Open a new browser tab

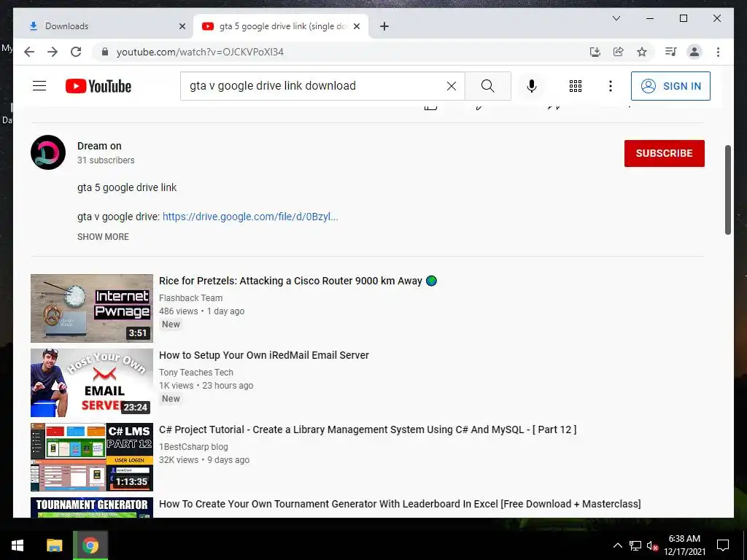point(384,26)
